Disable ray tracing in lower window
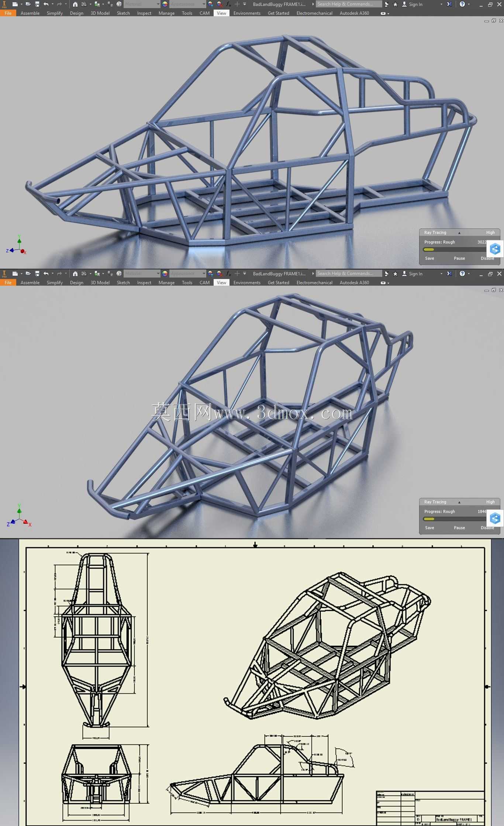Screen dimensions: 504x826 coord(487,528)
